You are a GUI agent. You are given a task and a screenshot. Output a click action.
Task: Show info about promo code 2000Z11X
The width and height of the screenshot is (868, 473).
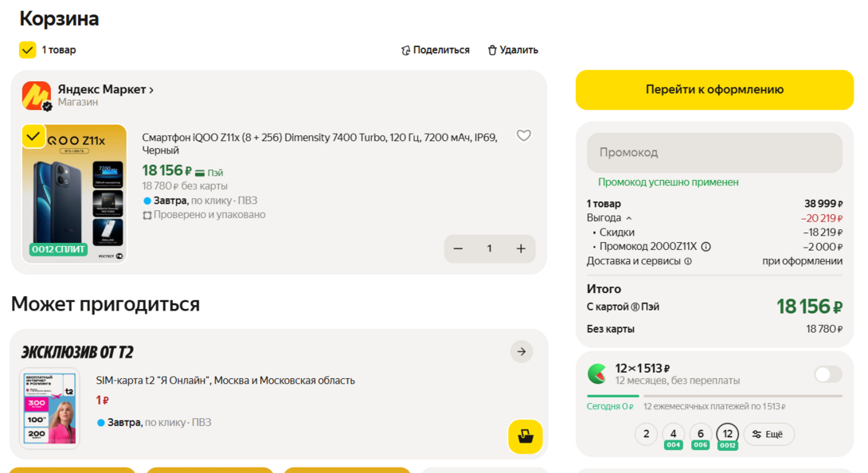(x=706, y=247)
